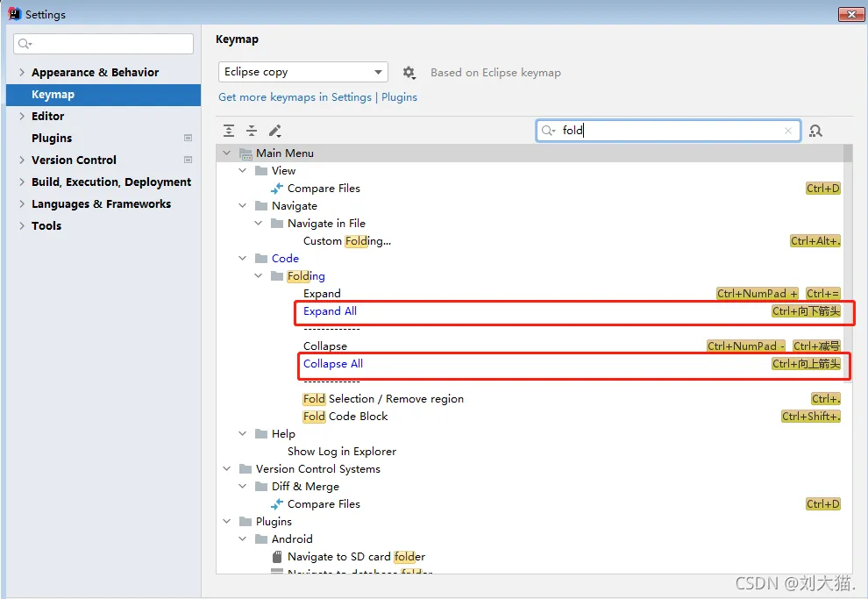Click Compare Files icon under Diff & Merge

pyautogui.click(x=277, y=503)
